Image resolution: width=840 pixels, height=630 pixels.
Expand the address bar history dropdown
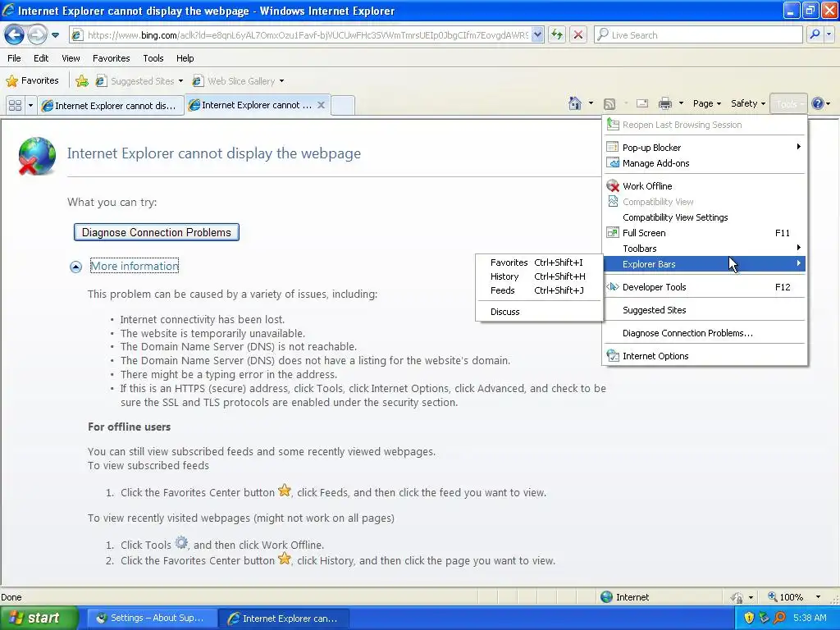(x=538, y=35)
